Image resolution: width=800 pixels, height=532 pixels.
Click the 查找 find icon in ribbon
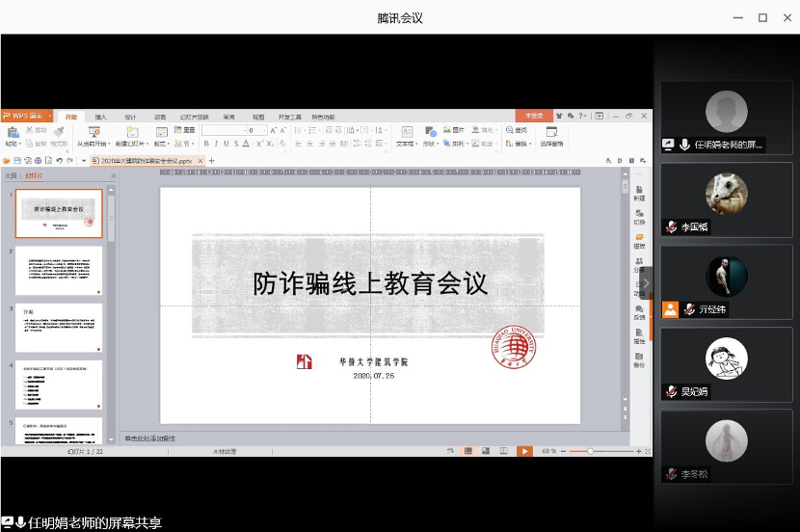tap(518, 130)
